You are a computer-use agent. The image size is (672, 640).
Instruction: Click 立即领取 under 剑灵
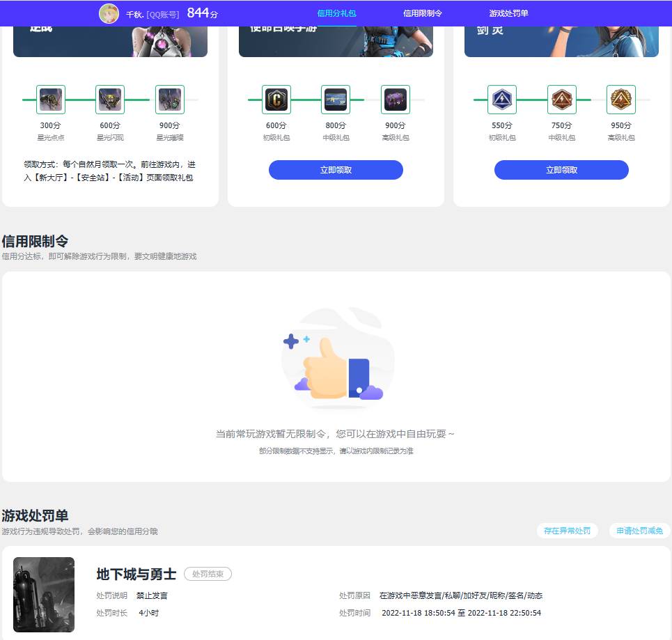[561, 169]
